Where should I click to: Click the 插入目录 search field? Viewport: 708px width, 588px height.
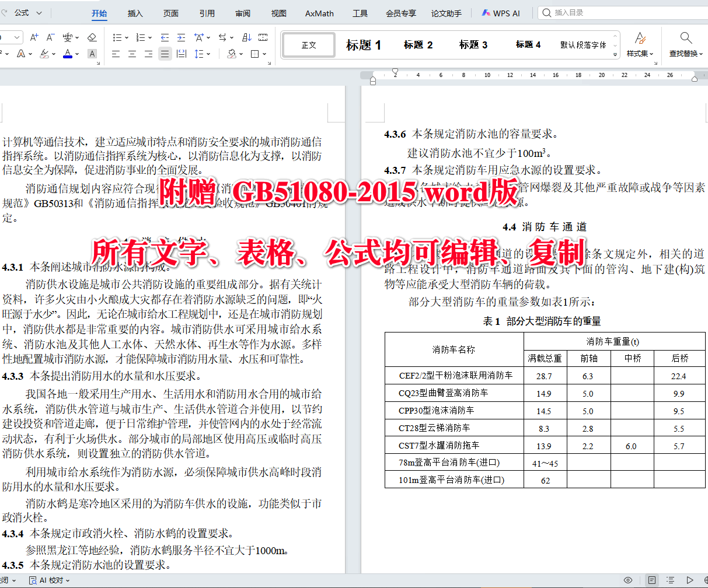tap(622, 13)
